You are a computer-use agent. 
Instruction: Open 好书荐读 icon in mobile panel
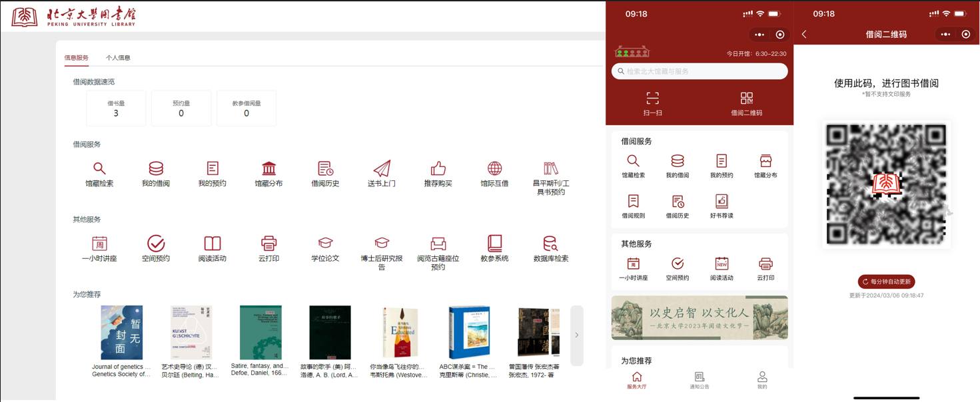click(x=722, y=202)
